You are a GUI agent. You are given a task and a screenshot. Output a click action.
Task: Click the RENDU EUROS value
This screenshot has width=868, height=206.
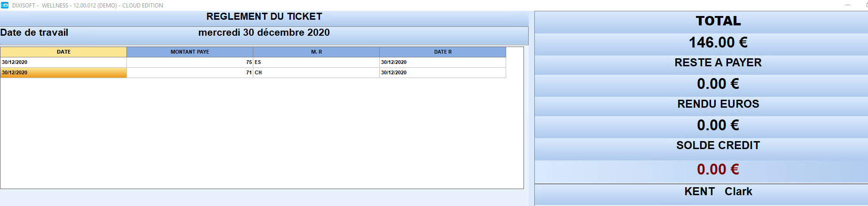click(x=718, y=125)
